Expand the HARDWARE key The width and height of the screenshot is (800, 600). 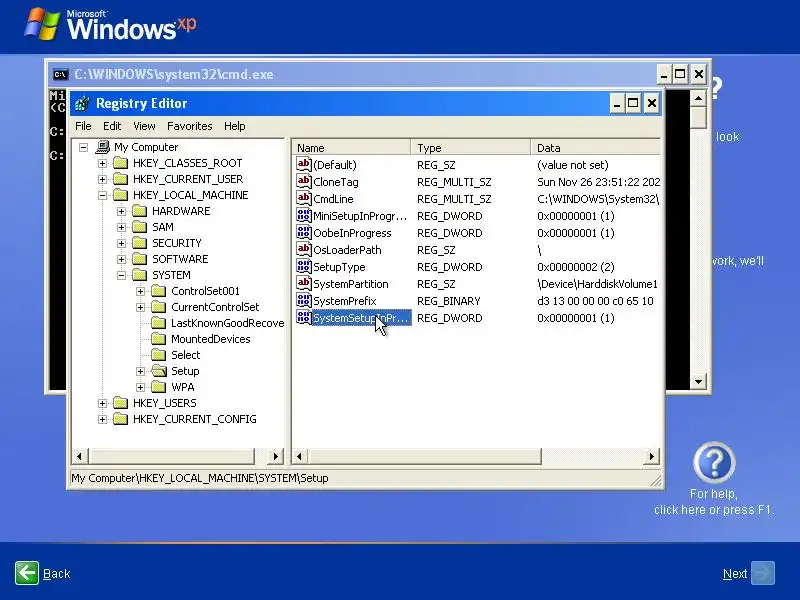click(121, 211)
